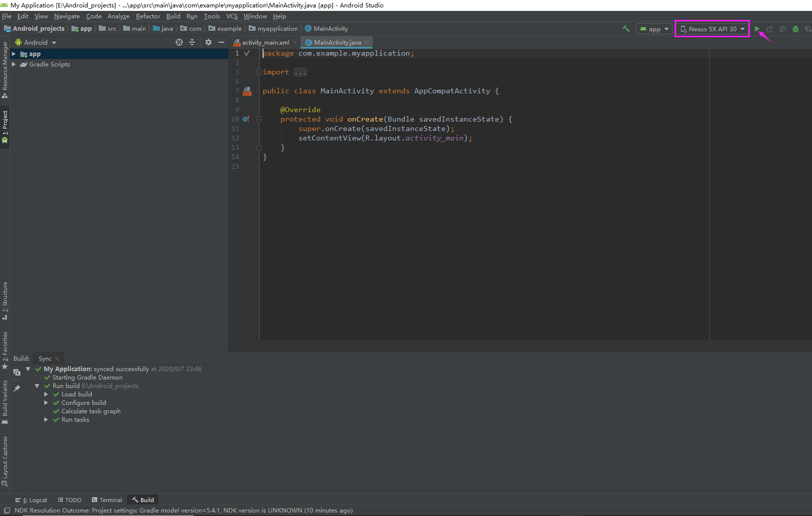Open the Terminal tool window

[107, 500]
